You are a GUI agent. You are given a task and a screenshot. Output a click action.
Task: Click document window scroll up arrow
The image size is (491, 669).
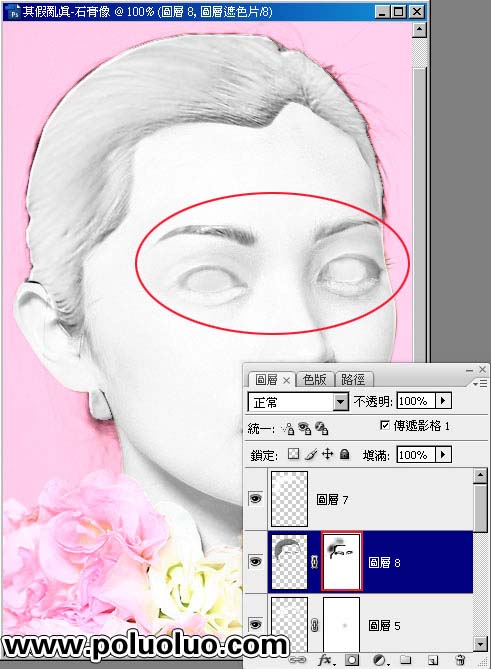tap(419, 29)
